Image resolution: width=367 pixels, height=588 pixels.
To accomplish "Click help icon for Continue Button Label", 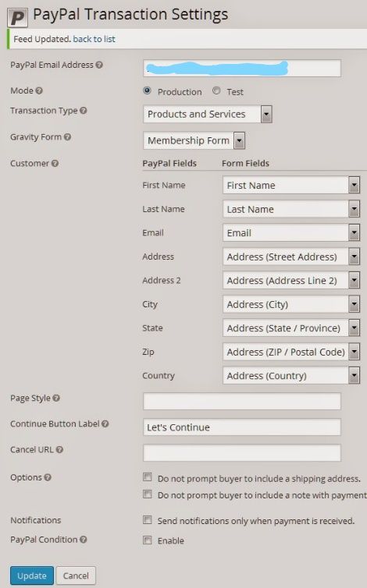I will click(105, 423).
